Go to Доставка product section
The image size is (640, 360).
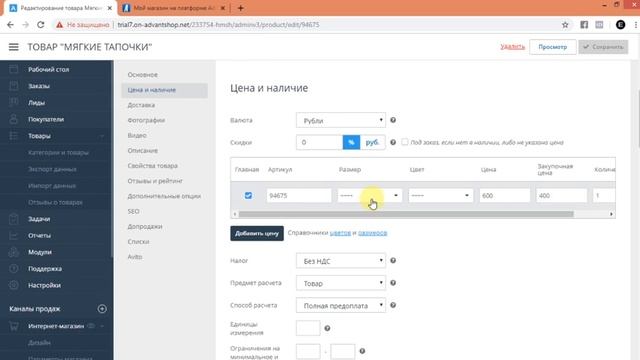(141, 105)
